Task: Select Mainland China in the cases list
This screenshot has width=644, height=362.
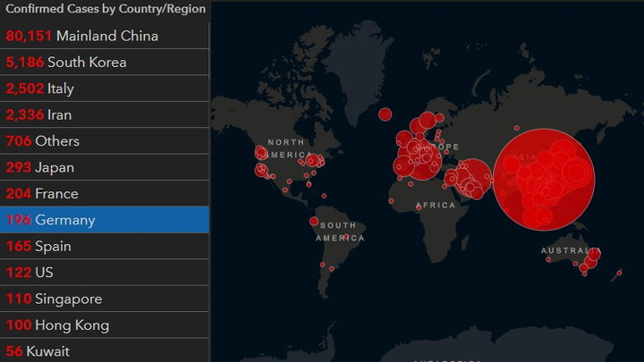Action: pyautogui.click(x=105, y=37)
